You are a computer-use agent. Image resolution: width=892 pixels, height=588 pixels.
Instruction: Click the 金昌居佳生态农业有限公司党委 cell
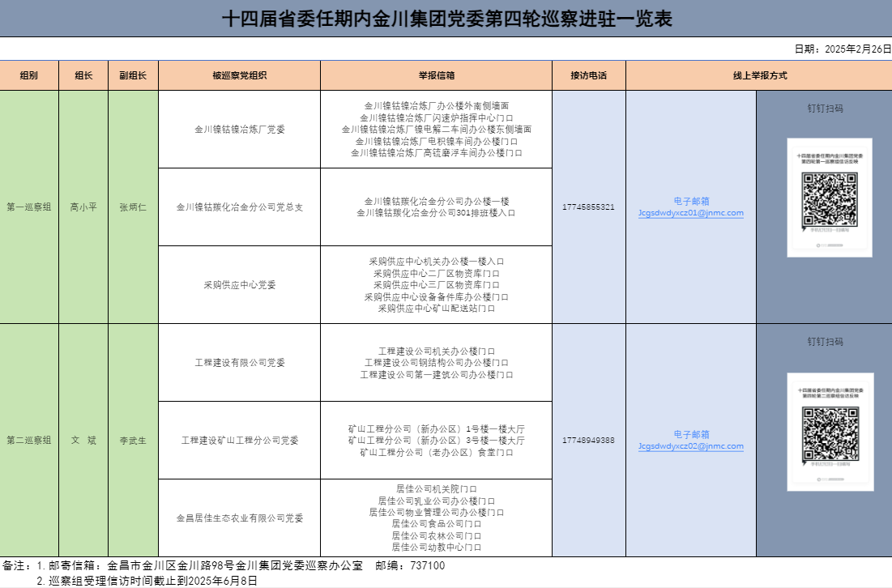pos(240,518)
